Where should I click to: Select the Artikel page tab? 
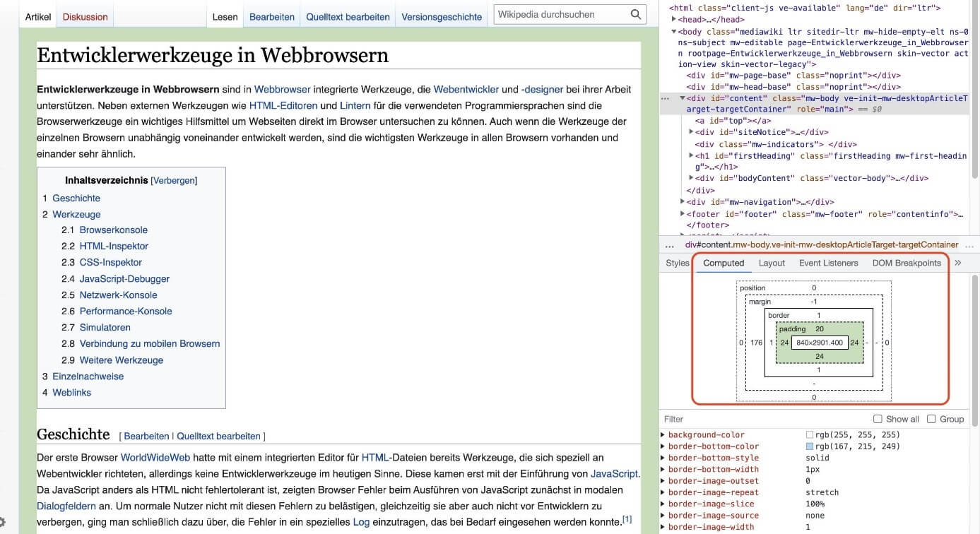[x=38, y=17]
